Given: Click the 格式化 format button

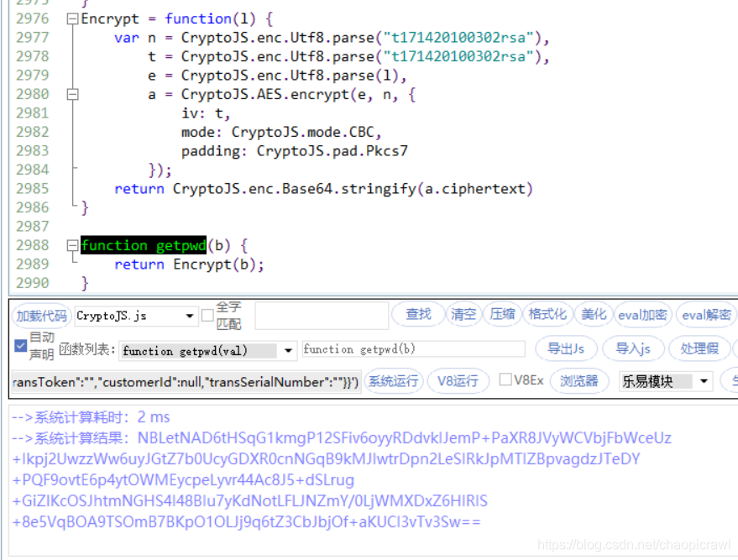Looking at the screenshot, I should point(547,314).
